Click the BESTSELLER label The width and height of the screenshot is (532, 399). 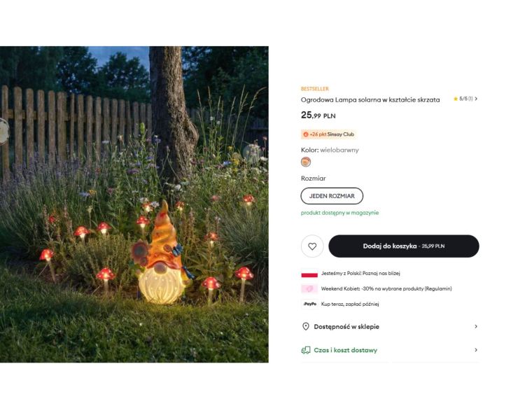point(314,89)
